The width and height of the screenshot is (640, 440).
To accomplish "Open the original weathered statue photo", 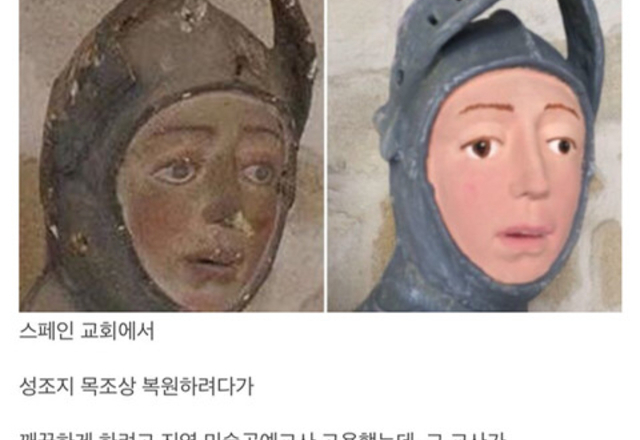I will point(171,156).
